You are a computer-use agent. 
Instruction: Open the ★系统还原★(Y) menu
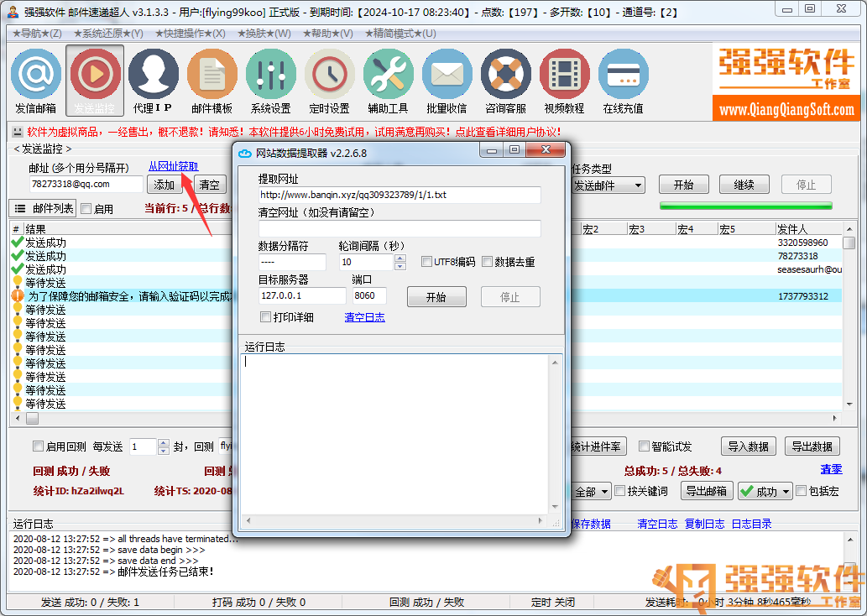pyautogui.click(x=108, y=34)
